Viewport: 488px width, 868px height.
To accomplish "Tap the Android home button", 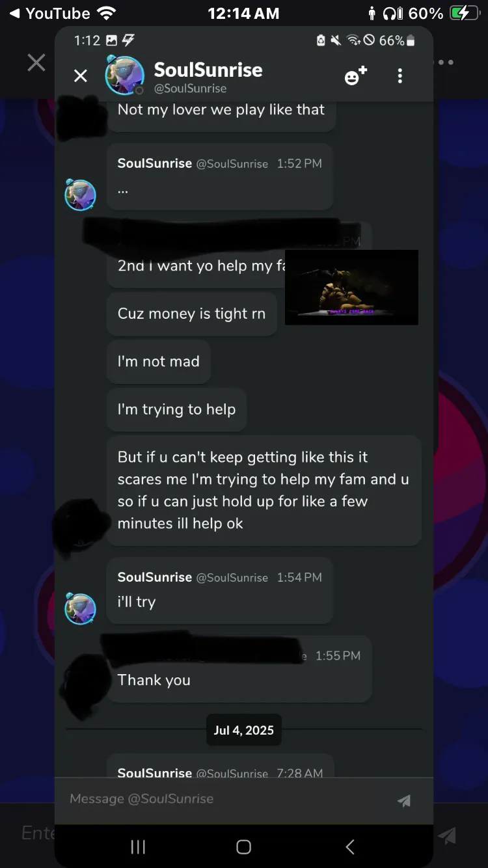I will 243,847.
